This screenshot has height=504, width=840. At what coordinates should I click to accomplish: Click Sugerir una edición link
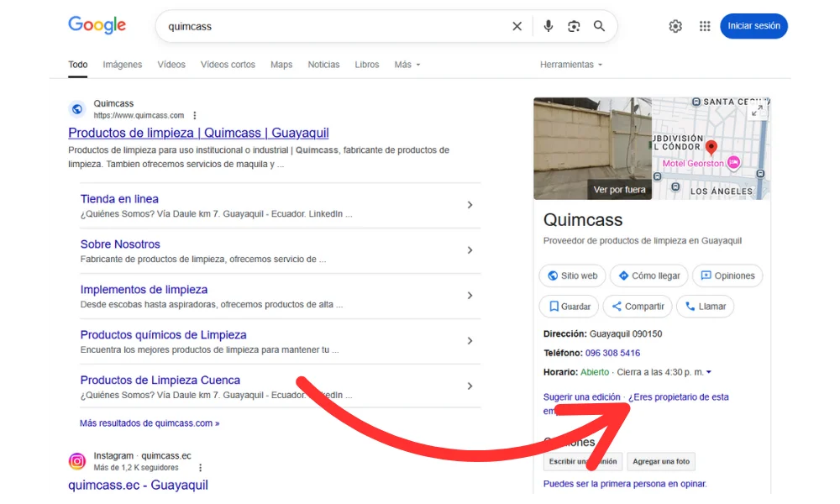pyautogui.click(x=582, y=396)
